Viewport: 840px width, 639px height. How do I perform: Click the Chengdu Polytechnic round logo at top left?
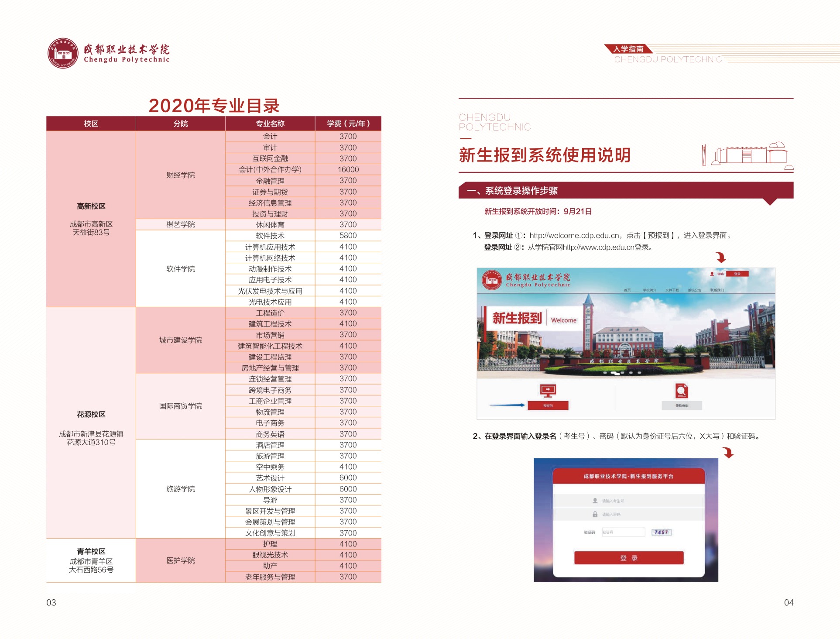(63, 53)
